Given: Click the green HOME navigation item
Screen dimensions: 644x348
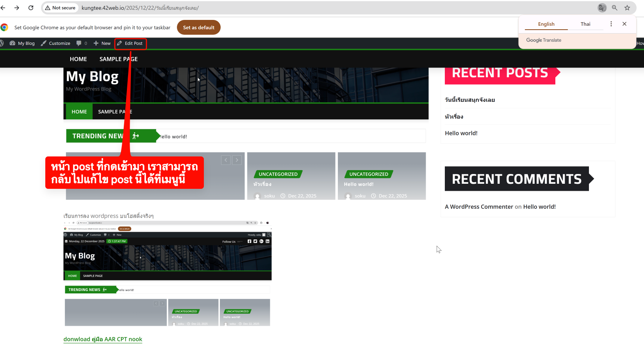Looking at the screenshot, I should point(79,112).
